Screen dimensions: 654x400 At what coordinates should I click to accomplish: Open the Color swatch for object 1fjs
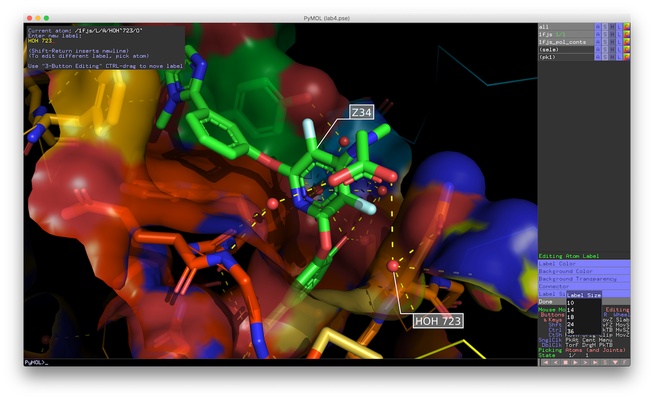627,35
